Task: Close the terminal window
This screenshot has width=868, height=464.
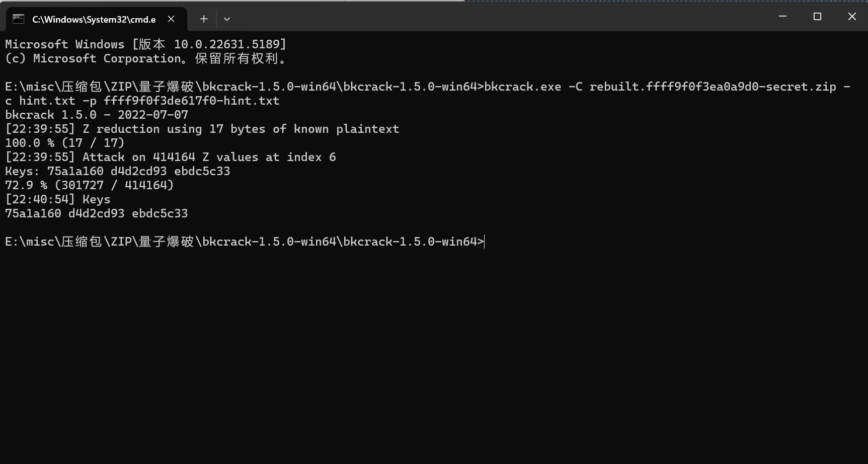Action: (852, 17)
